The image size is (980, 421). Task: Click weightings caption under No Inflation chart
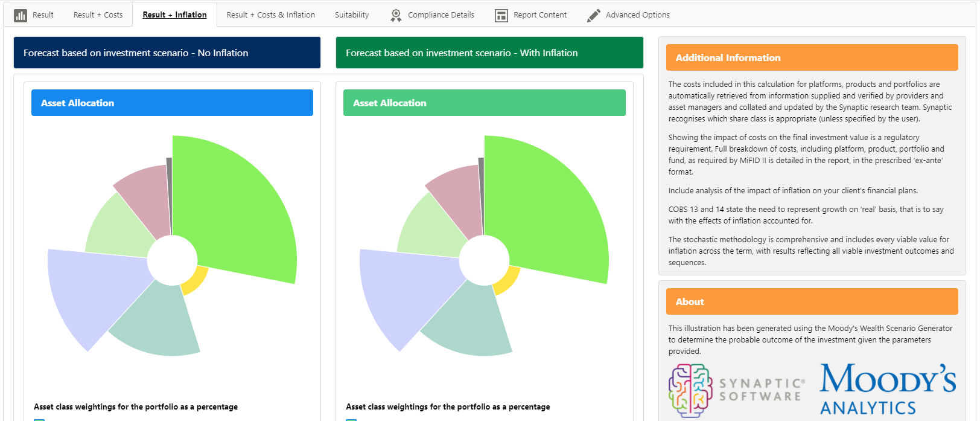pyautogui.click(x=136, y=407)
